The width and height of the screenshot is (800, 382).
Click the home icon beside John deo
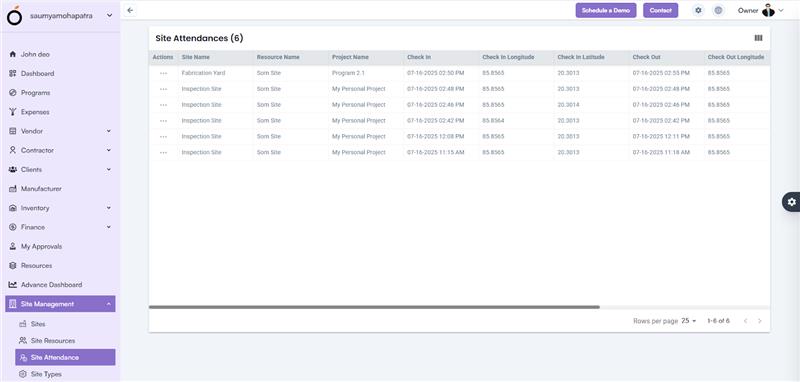click(x=13, y=54)
